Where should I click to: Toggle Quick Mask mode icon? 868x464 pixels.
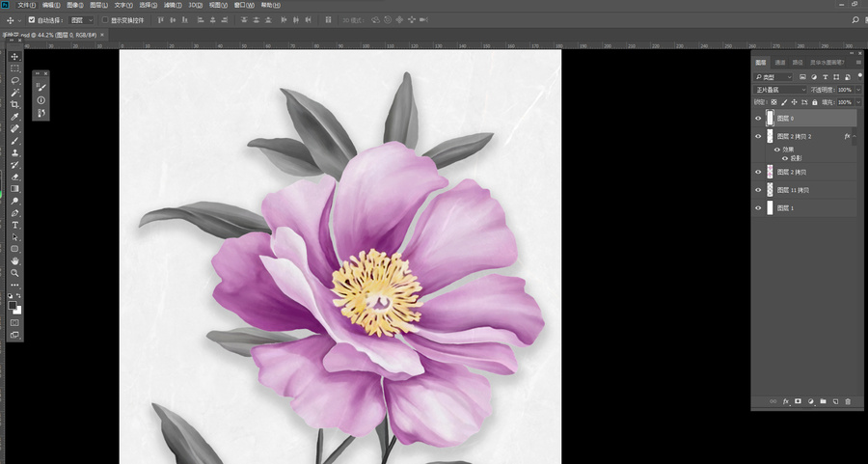coord(14,323)
